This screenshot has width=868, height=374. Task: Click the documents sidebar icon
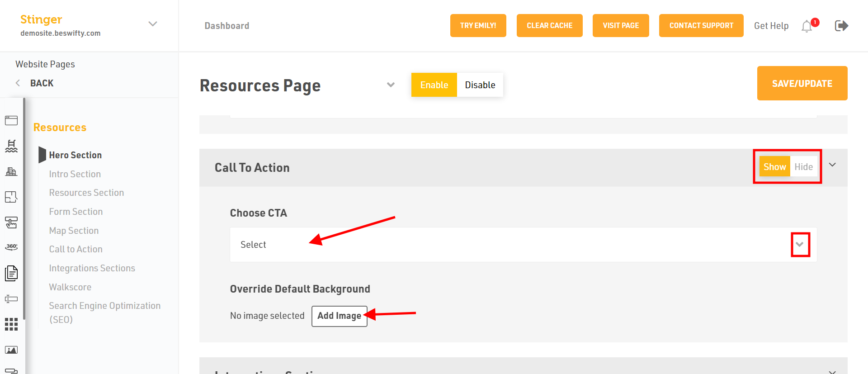click(11, 273)
